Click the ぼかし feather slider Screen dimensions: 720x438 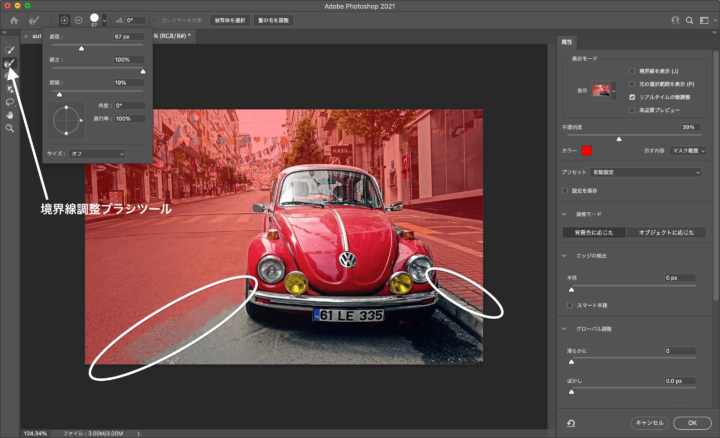pyautogui.click(x=632, y=389)
